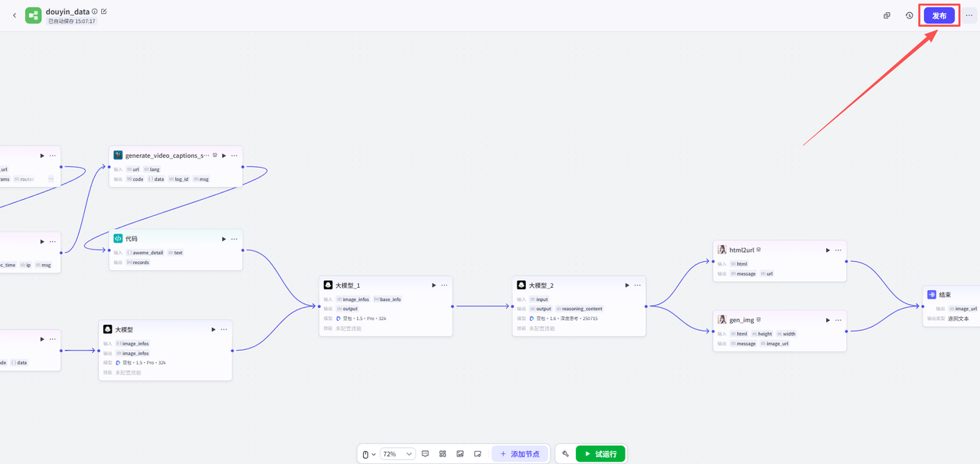Click the 结束 end node
This screenshot has height=464, width=980.
(x=945, y=295)
